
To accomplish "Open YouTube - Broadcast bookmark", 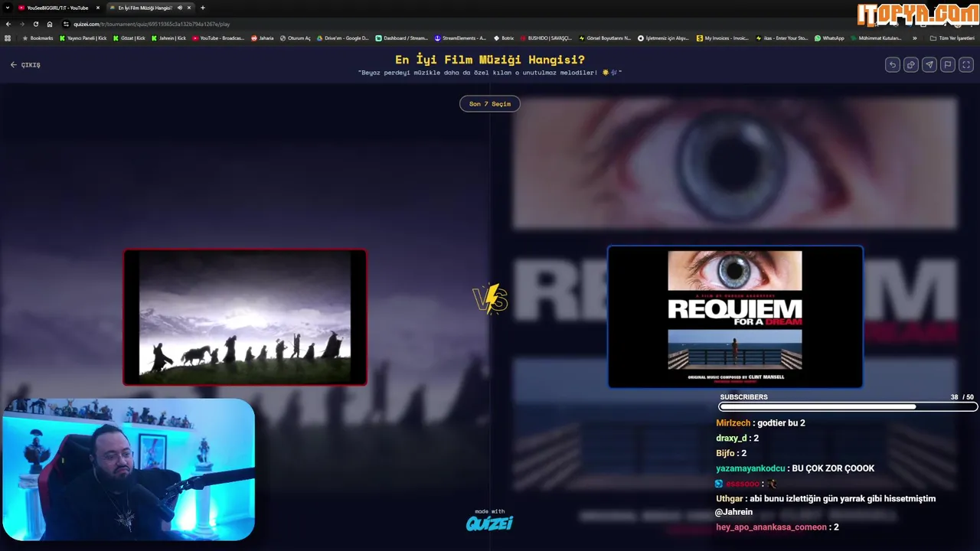I will point(218,37).
